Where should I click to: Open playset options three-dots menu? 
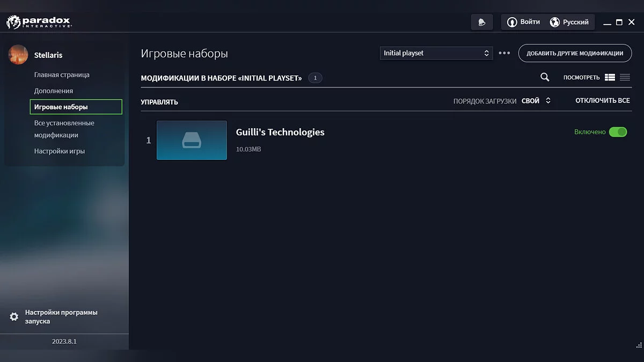coord(504,53)
